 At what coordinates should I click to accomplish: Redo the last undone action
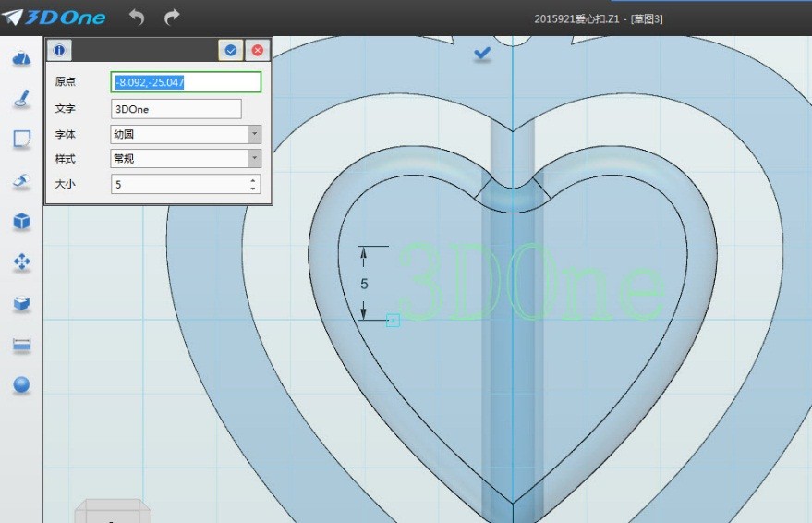click(172, 18)
